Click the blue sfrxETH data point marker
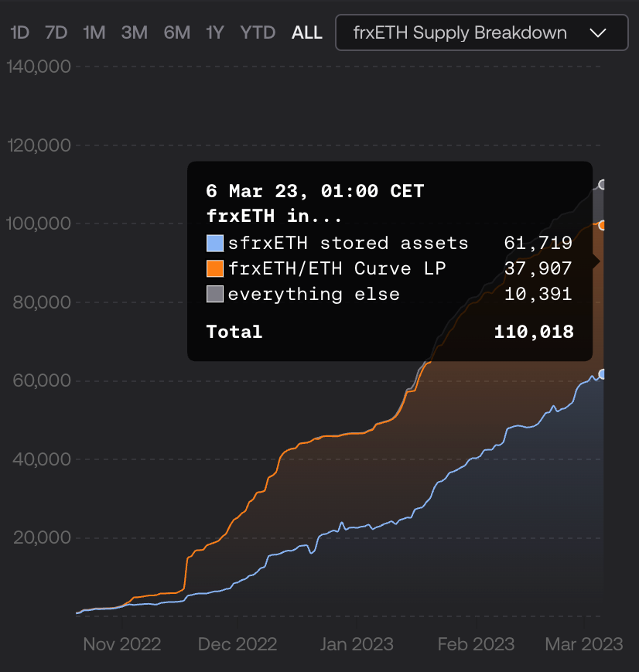The width and height of the screenshot is (639, 672). click(x=603, y=374)
